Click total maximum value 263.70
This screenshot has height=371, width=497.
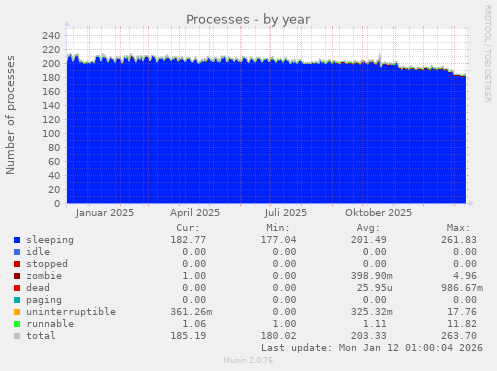point(459,336)
